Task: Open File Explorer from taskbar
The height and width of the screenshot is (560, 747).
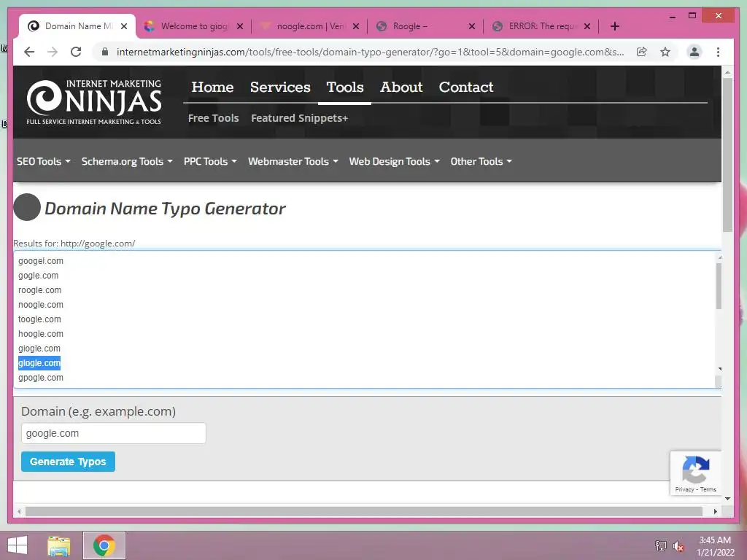Action: click(x=59, y=545)
